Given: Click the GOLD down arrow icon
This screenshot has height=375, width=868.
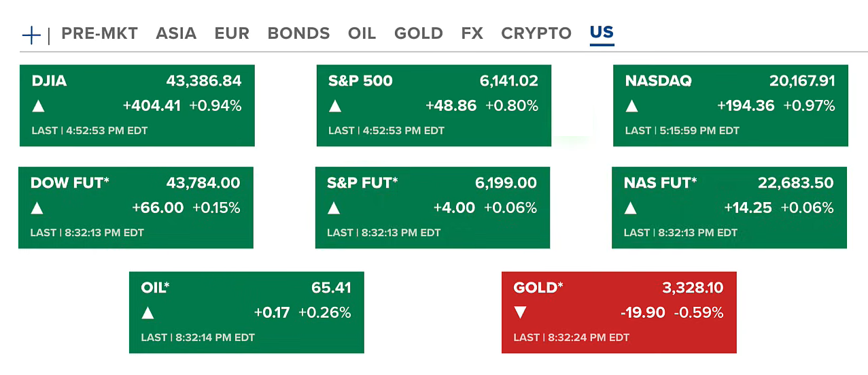Looking at the screenshot, I should (521, 313).
